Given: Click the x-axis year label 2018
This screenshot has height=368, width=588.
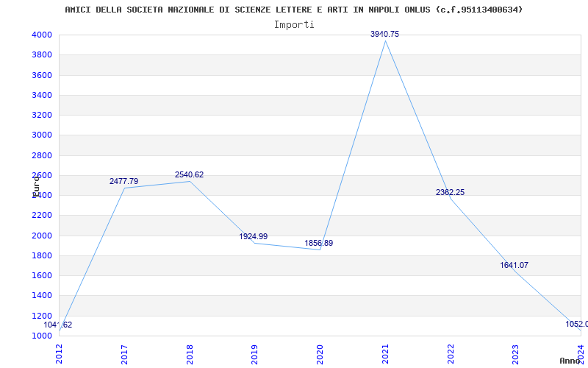Looking at the screenshot, I should [190, 355].
